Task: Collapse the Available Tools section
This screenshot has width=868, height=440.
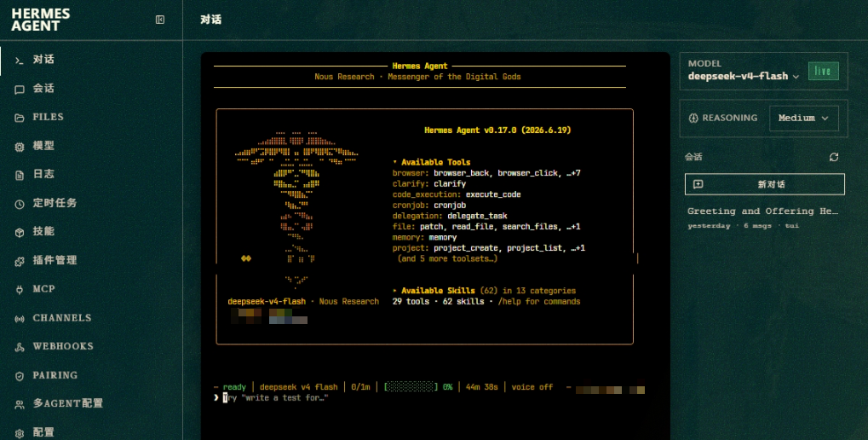Action: click(x=431, y=162)
